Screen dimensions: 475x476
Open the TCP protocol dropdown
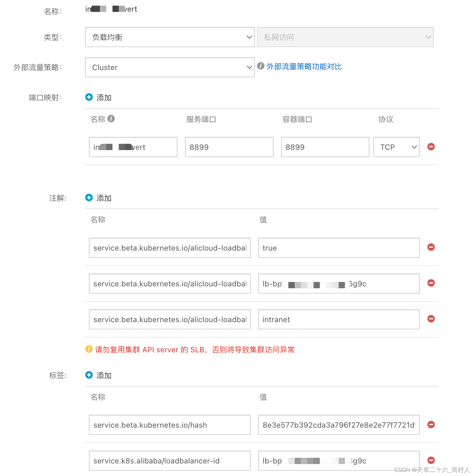click(x=396, y=147)
